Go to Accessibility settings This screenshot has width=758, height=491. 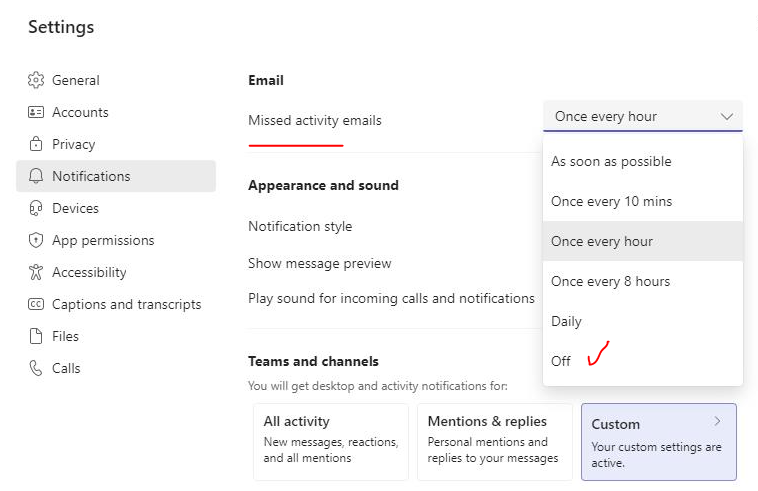pos(116,272)
